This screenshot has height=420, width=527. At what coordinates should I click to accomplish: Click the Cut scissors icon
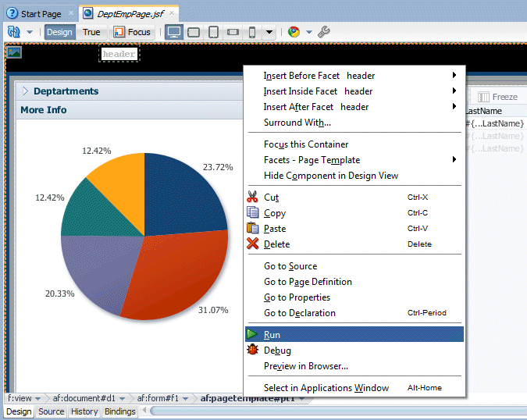(x=252, y=197)
